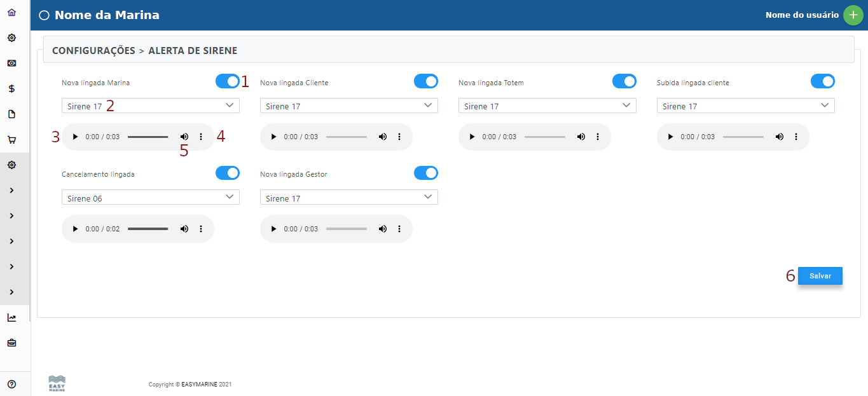Mute the Nova lingada Totem audio player
Viewport: 868px width, 396px height.
581,137
